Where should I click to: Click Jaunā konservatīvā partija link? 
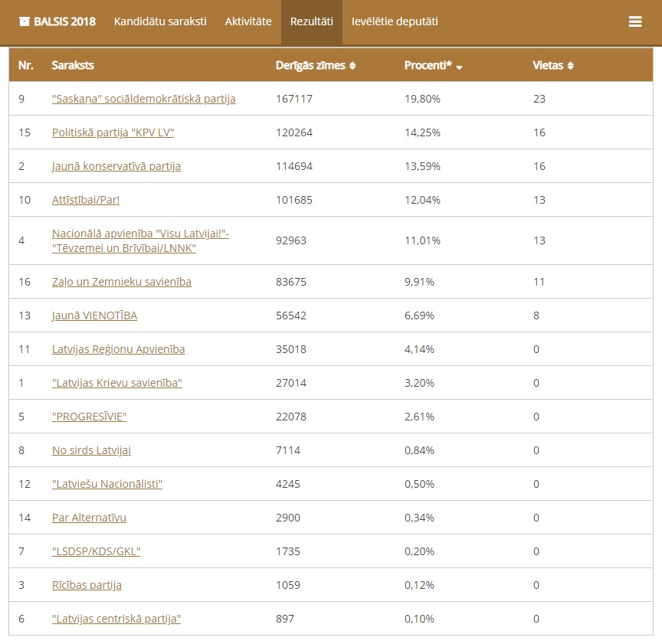[x=116, y=166]
